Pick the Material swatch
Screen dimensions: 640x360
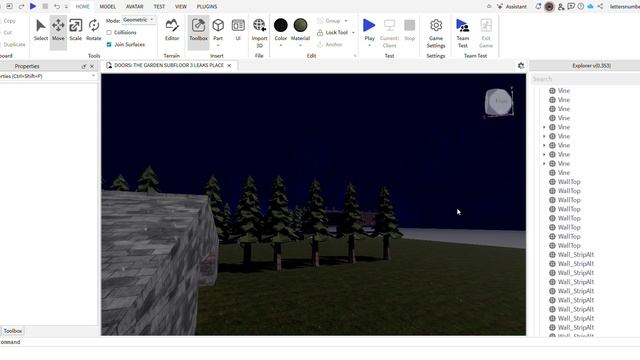[x=300, y=25]
